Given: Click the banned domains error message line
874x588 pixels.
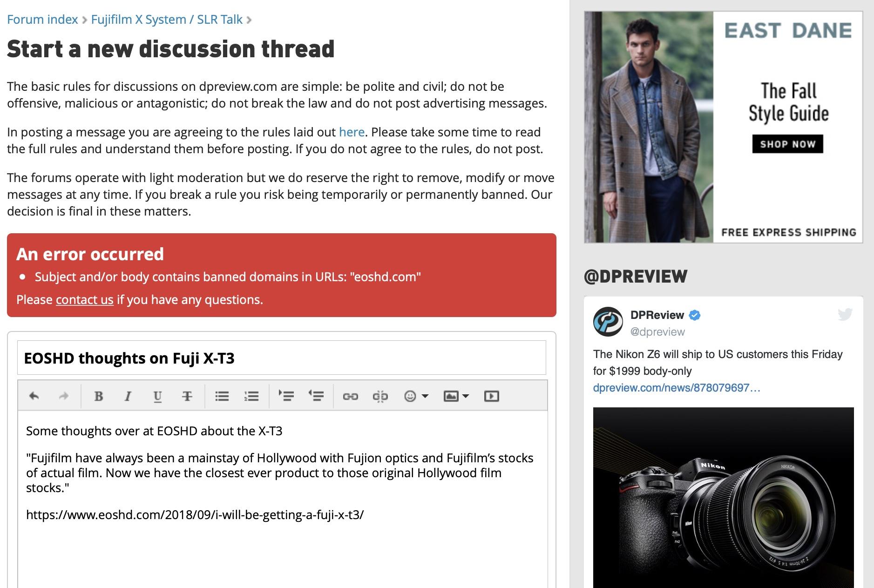Looking at the screenshot, I should (x=228, y=277).
